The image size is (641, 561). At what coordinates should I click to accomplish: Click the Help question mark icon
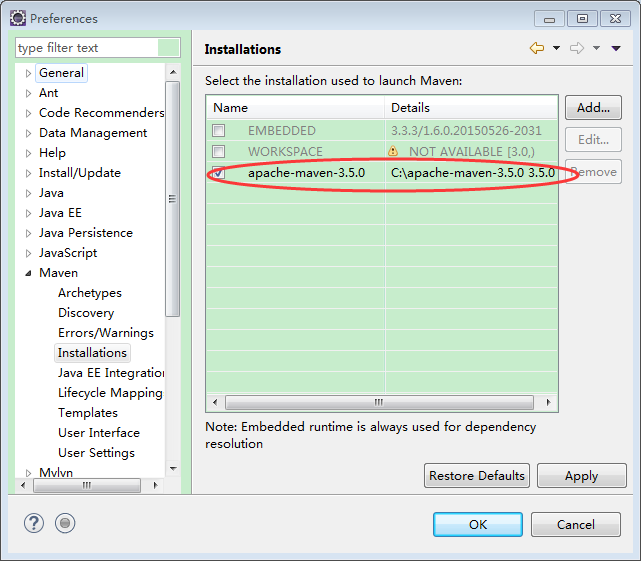pyautogui.click(x=34, y=523)
